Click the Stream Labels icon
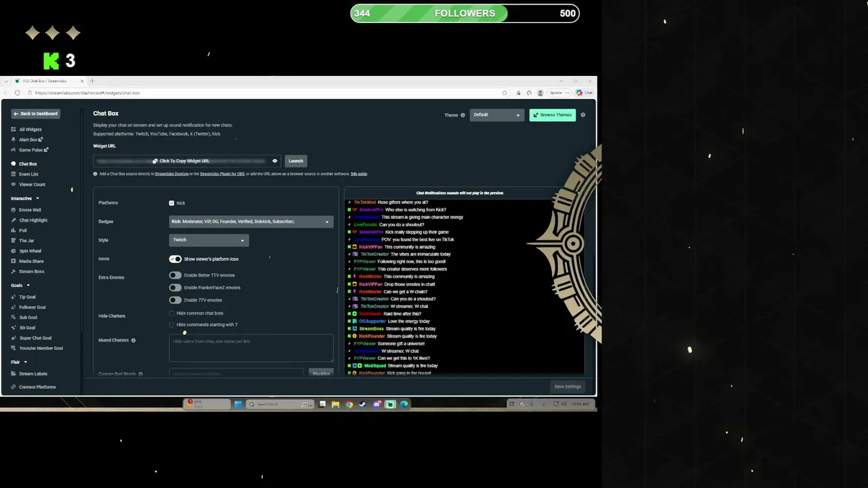The width and height of the screenshot is (868, 488). [x=13, y=373]
